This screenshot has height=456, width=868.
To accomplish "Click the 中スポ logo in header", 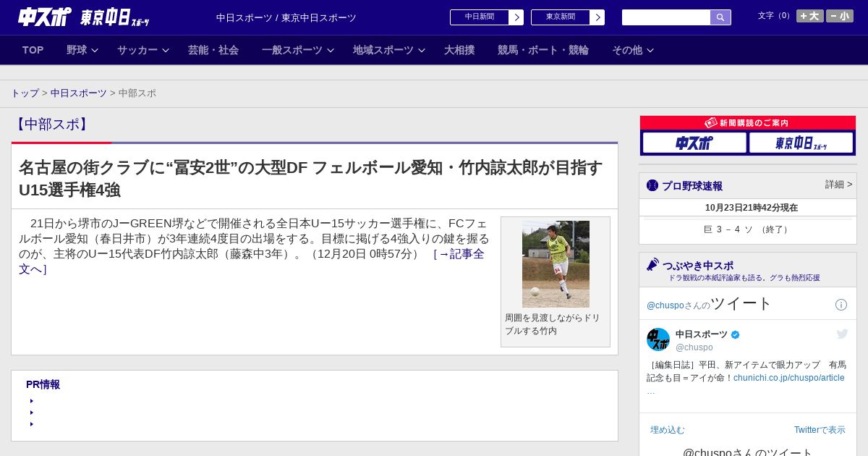I will pyautogui.click(x=45, y=17).
